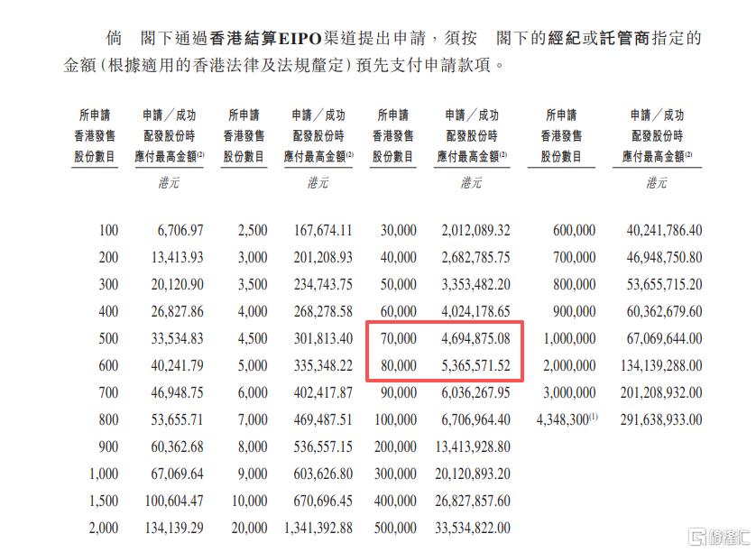Select the amount 26,827,857.60
Image resolution: width=756 pixels, height=552 pixels.
pos(473,501)
